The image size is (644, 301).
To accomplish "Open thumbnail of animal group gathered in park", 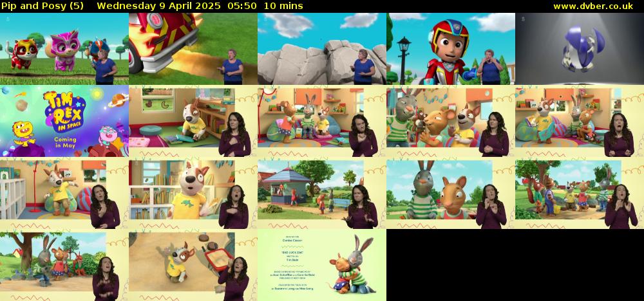I will pos(580,193).
